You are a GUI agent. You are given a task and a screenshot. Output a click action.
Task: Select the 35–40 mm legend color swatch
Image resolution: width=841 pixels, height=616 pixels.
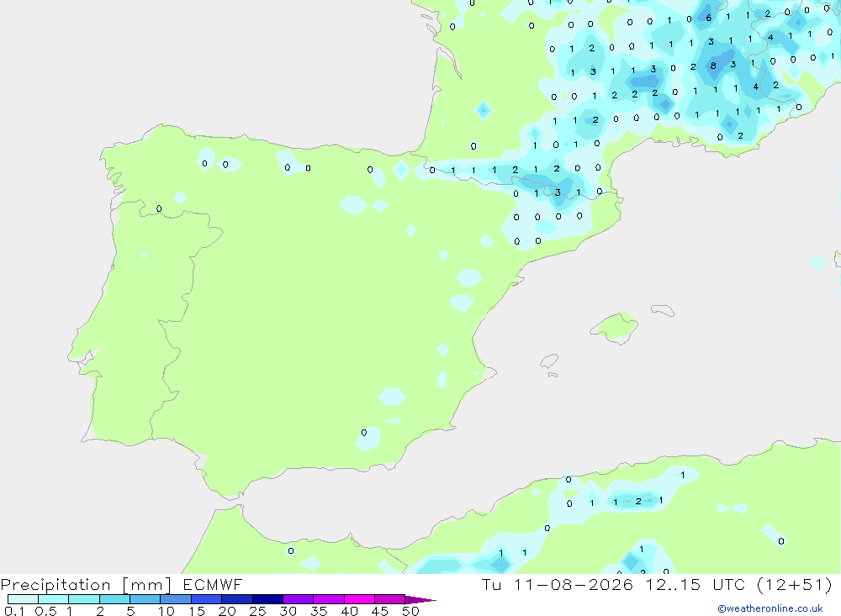click(329, 599)
